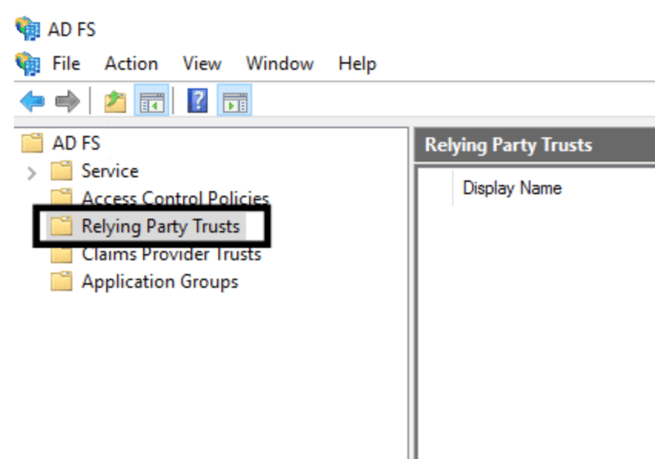Open Help via the blue question mark icon
This screenshot has height=459, width=655.
point(197,100)
